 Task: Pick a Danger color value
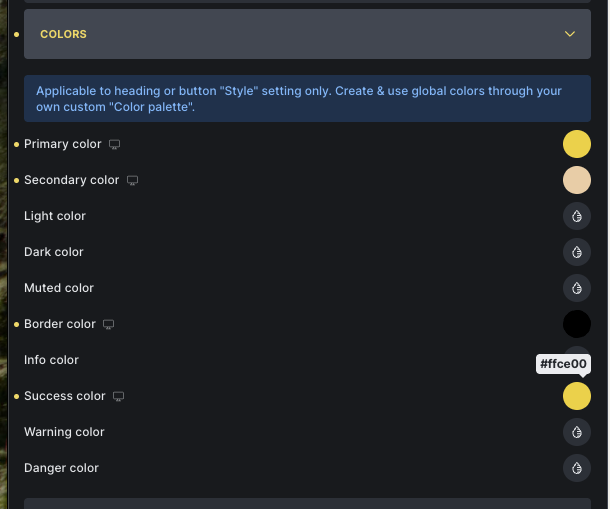pos(577,468)
